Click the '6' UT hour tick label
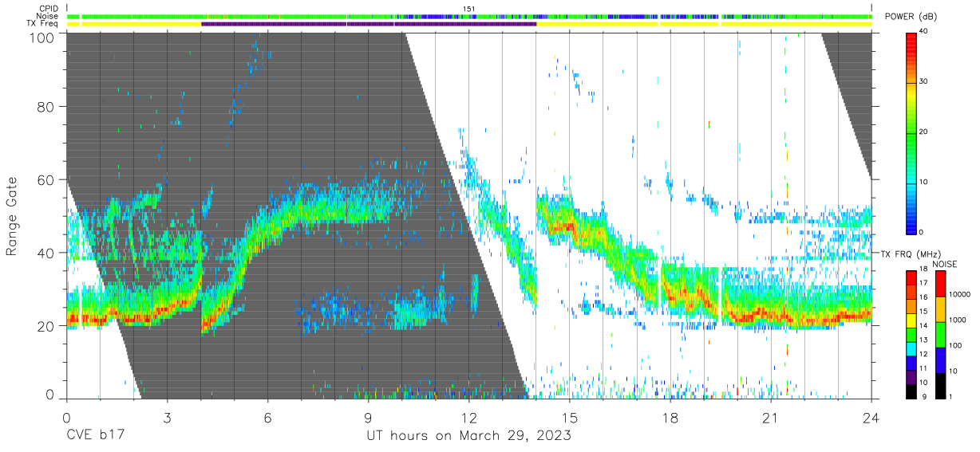This screenshot has height=452, width=980. click(267, 417)
